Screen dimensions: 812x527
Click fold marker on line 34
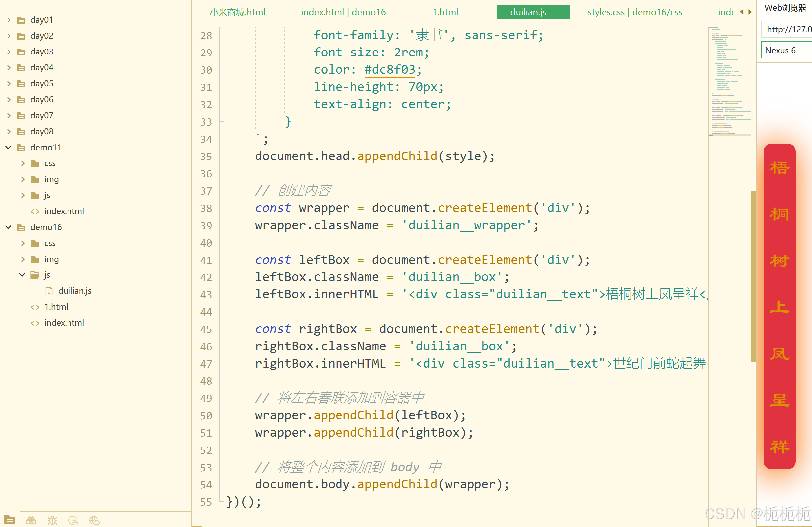coord(222,139)
